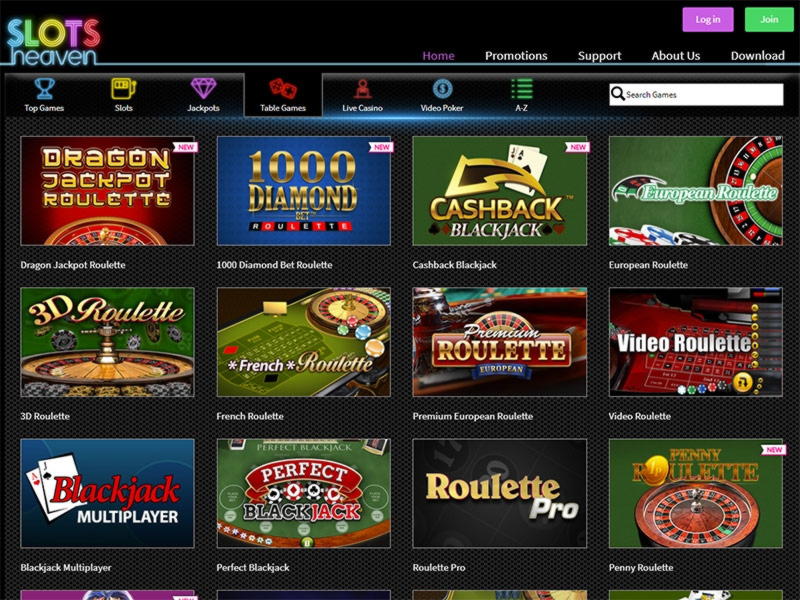The image size is (800, 600).
Task: Open the Perfect Blackjack thumbnail
Action: click(304, 493)
